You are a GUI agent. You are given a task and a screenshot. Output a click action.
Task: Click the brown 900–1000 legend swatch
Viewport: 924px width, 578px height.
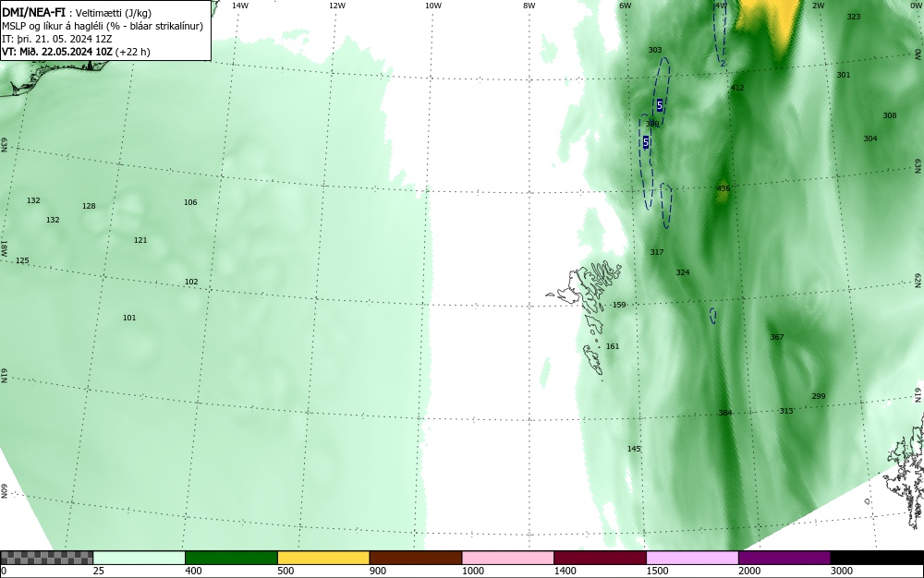pos(416,558)
